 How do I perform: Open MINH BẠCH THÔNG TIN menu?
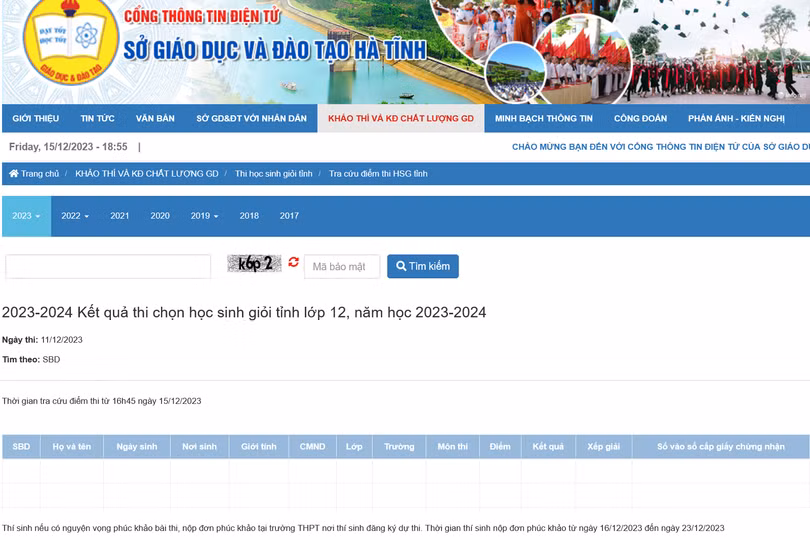(543, 118)
